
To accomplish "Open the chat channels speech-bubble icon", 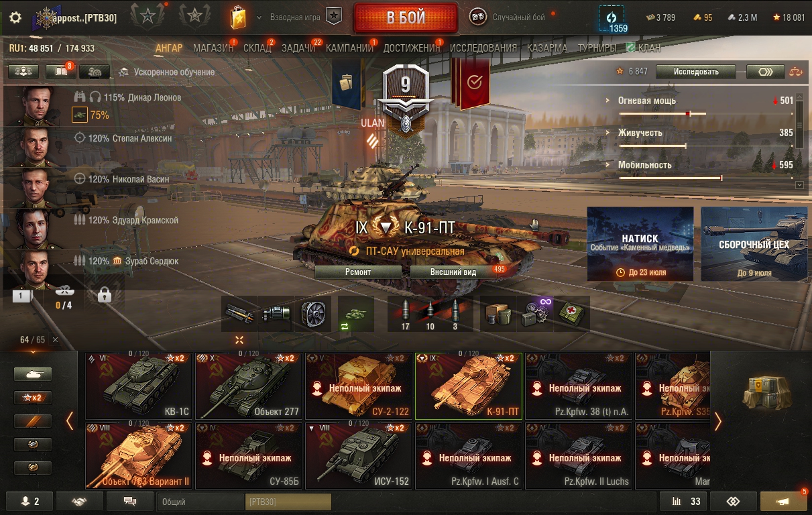I will coord(130,501).
